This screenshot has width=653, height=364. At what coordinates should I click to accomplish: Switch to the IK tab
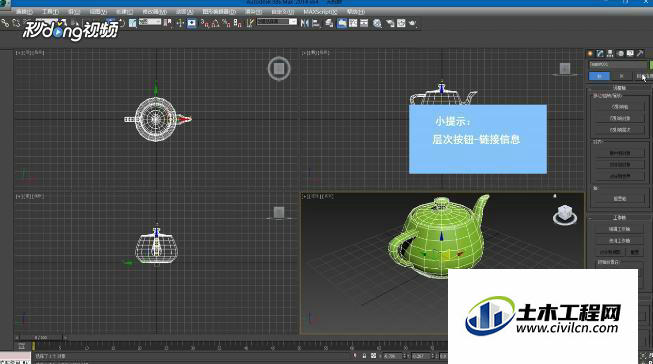coord(621,76)
